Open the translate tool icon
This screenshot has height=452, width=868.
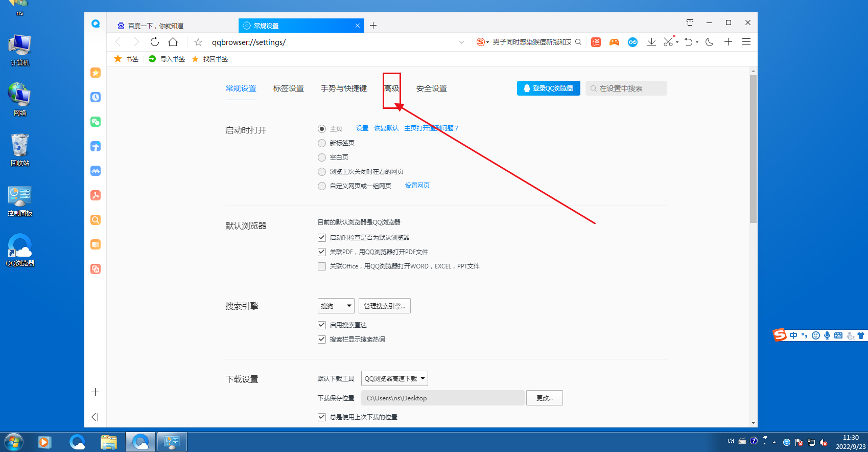596,42
